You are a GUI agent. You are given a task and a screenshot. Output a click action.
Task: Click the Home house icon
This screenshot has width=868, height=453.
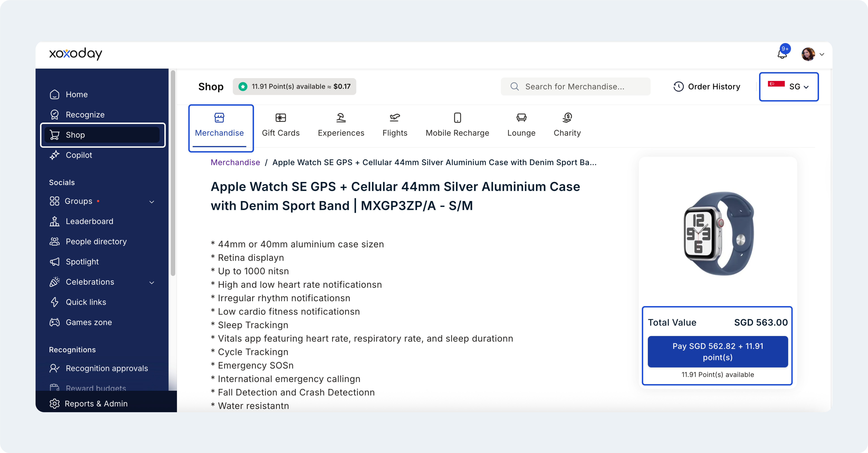[55, 95]
